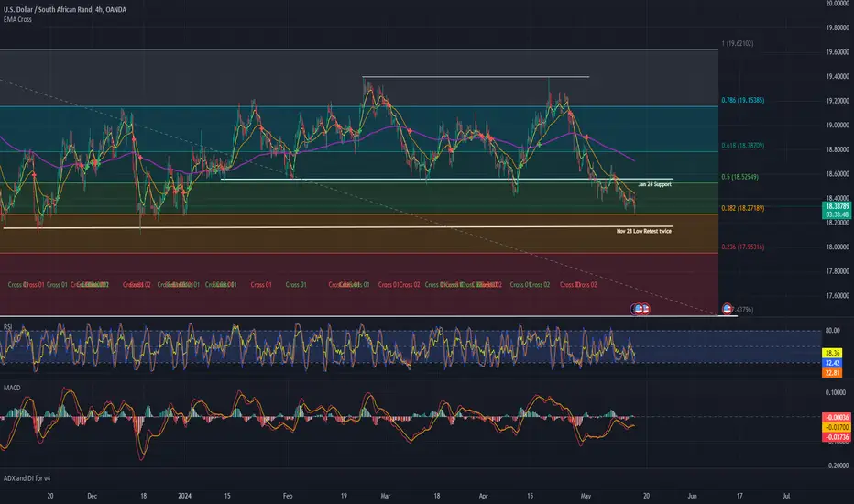Select the 0.786 (19.15385) Fibonacci label

coord(742,100)
